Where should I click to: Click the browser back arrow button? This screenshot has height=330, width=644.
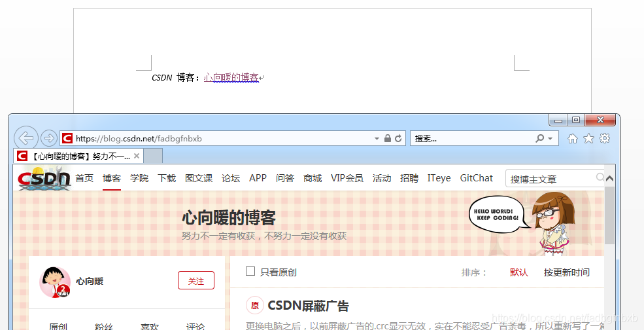(26, 138)
